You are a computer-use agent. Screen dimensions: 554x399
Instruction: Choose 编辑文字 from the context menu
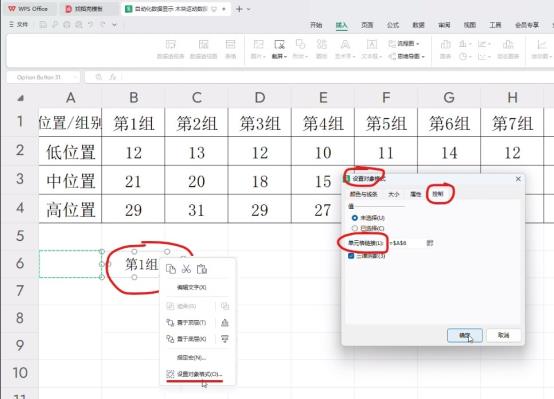[x=191, y=287]
